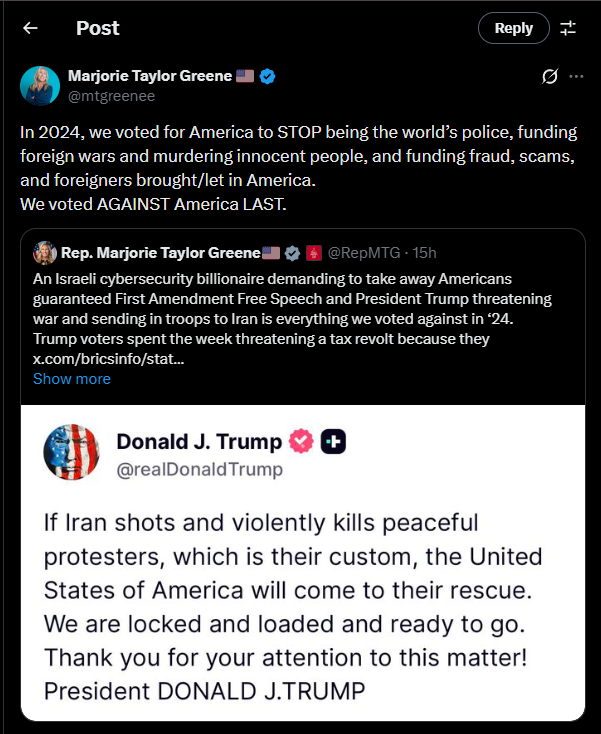Click the back arrow icon
This screenshot has height=734, width=601.
click(x=30, y=28)
